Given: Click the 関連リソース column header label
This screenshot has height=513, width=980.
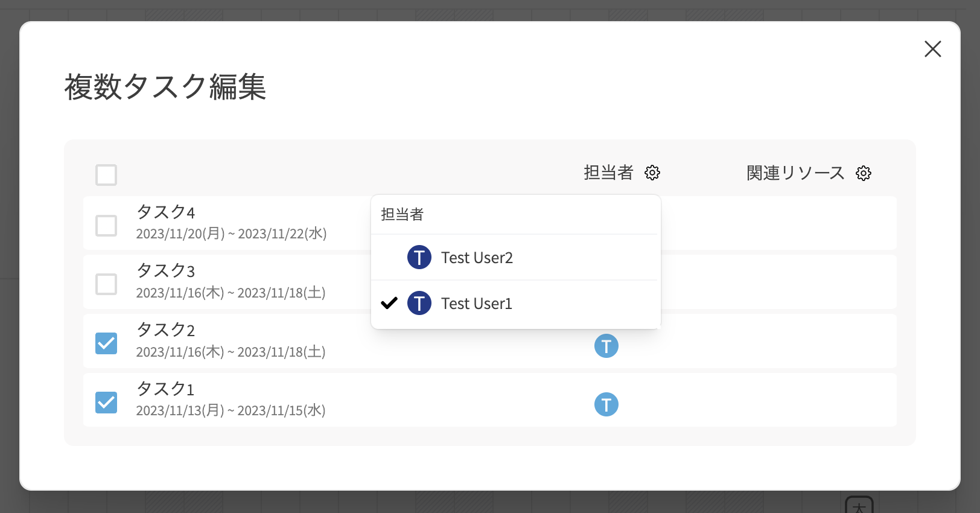Looking at the screenshot, I should click(795, 173).
